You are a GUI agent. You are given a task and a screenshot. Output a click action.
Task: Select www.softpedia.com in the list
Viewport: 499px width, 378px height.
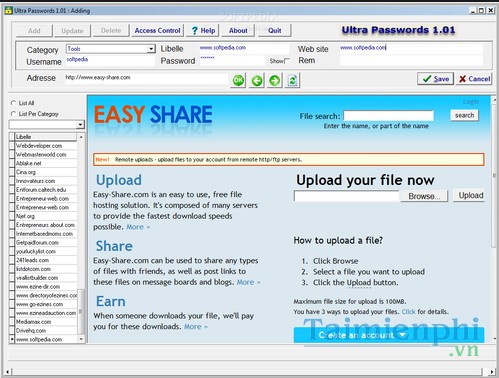46,339
